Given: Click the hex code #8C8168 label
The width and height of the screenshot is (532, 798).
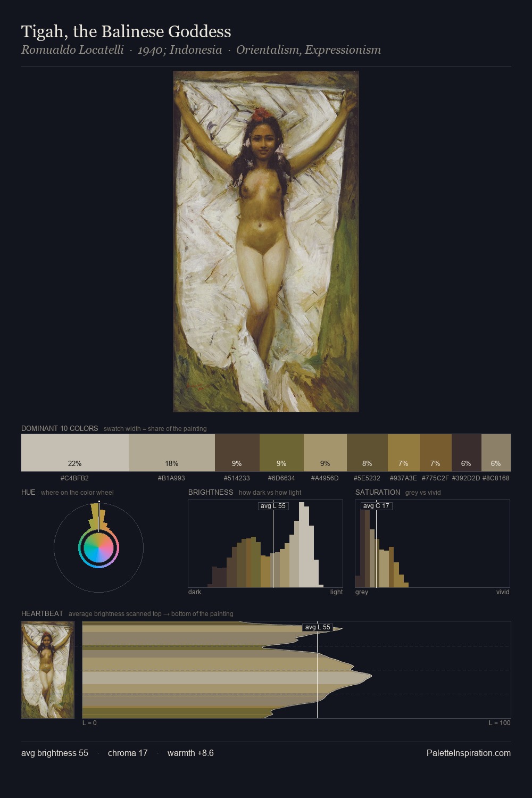Looking at the screenshot, I should [496, 478].
